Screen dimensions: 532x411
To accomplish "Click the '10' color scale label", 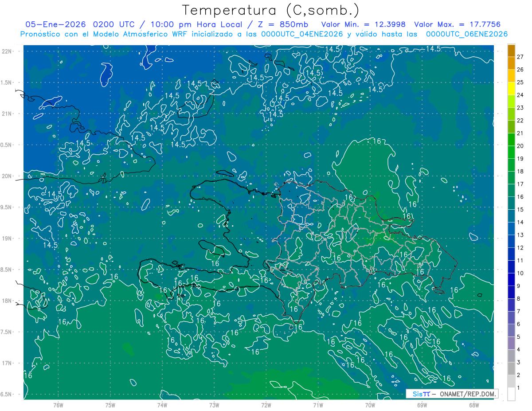I will coord(520,273).
